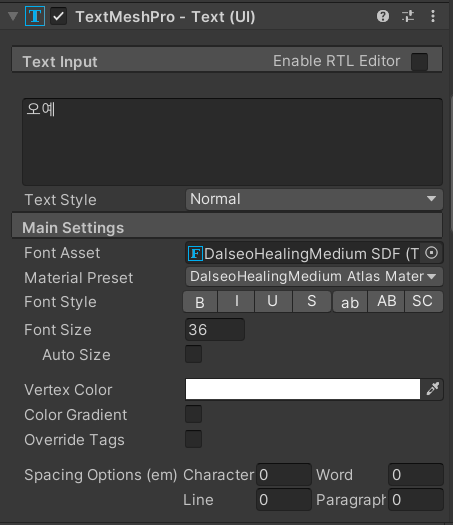Toggle Bold font style
This screenshot has width=453, height=525.
[200, 302]
